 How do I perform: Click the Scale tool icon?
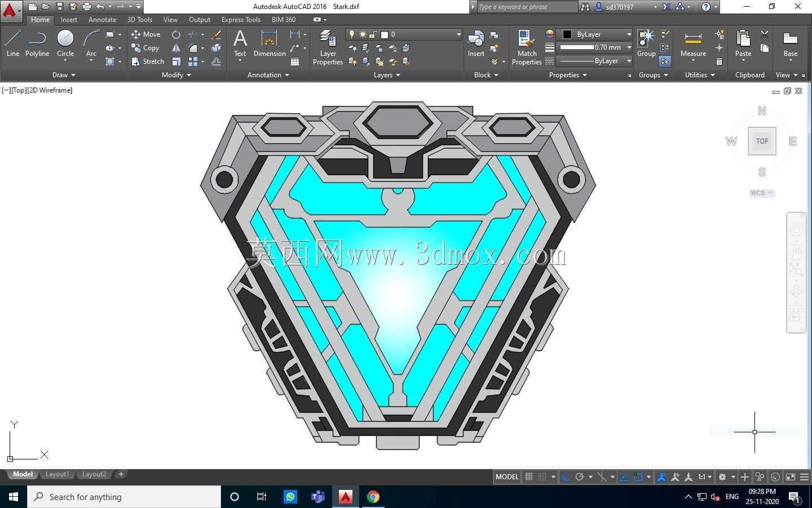point(176,62)
